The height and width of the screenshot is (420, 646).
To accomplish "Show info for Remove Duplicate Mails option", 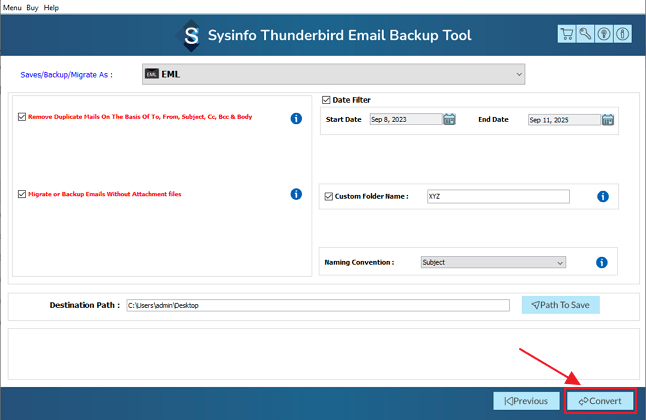I will [296, 118].
